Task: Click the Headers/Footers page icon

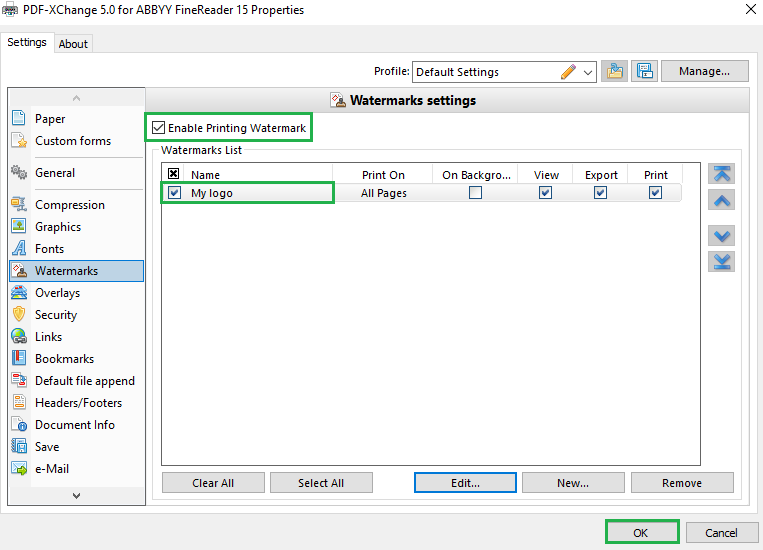Action: click(19, 402)
